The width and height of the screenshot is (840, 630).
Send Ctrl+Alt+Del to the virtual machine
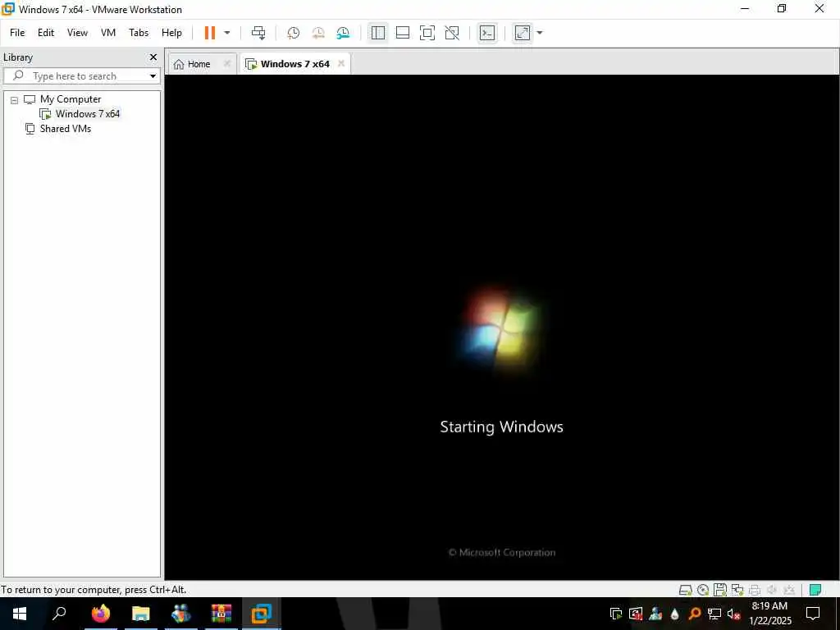click(258, 33)
